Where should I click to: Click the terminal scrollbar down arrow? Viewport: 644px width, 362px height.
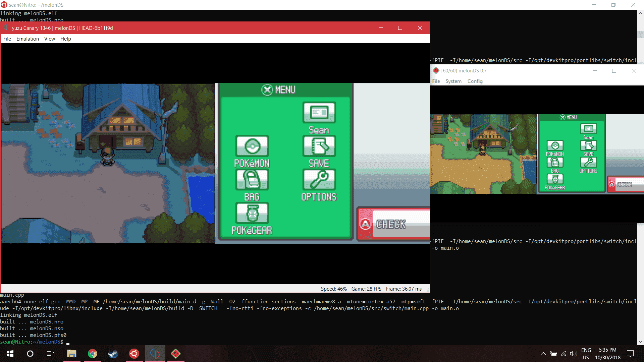coord(640,342)
